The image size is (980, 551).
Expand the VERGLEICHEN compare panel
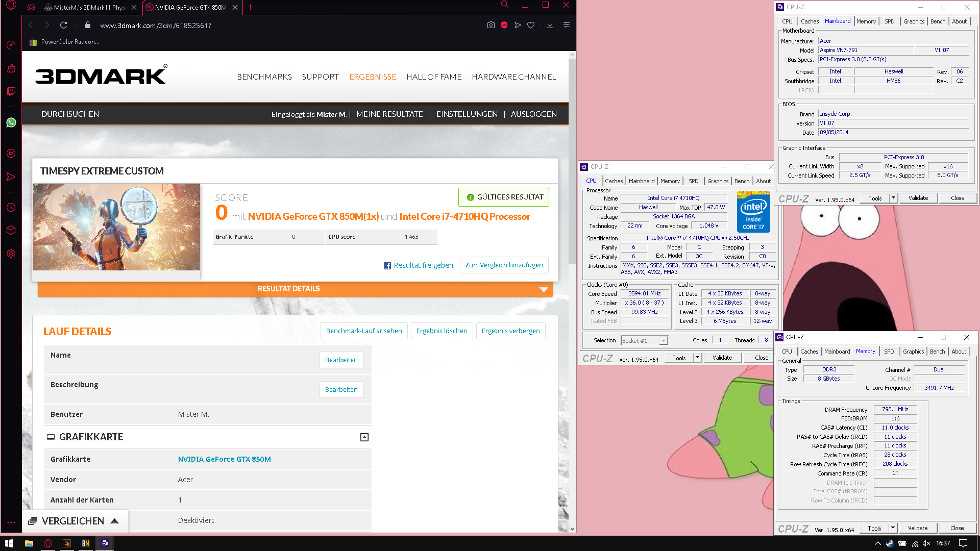point(75,521)
